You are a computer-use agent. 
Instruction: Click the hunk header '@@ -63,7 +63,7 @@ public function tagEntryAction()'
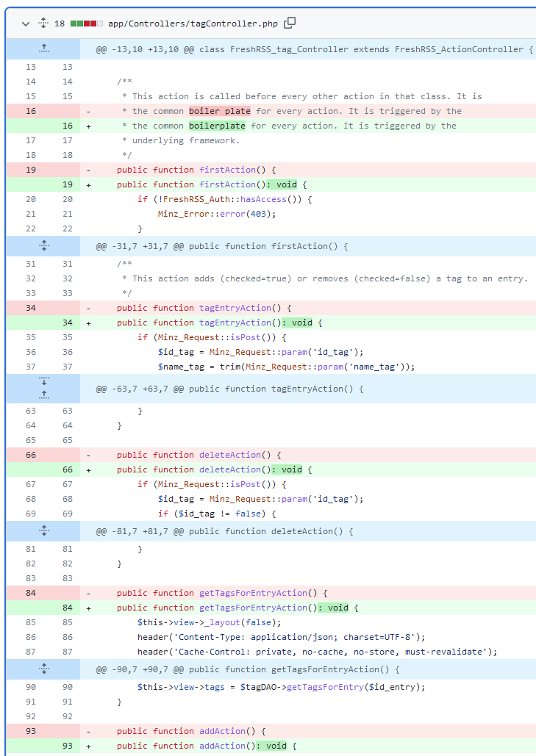229,389
